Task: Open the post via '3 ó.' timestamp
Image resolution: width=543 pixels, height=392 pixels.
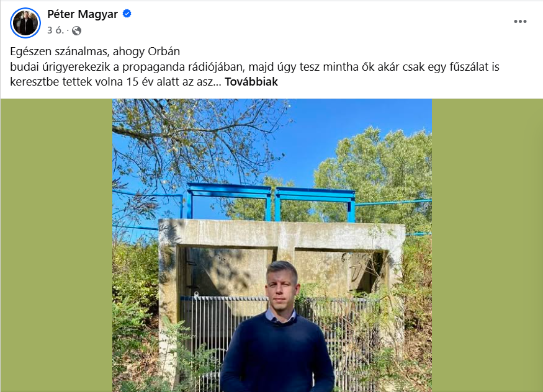Action: click(55, 30)
